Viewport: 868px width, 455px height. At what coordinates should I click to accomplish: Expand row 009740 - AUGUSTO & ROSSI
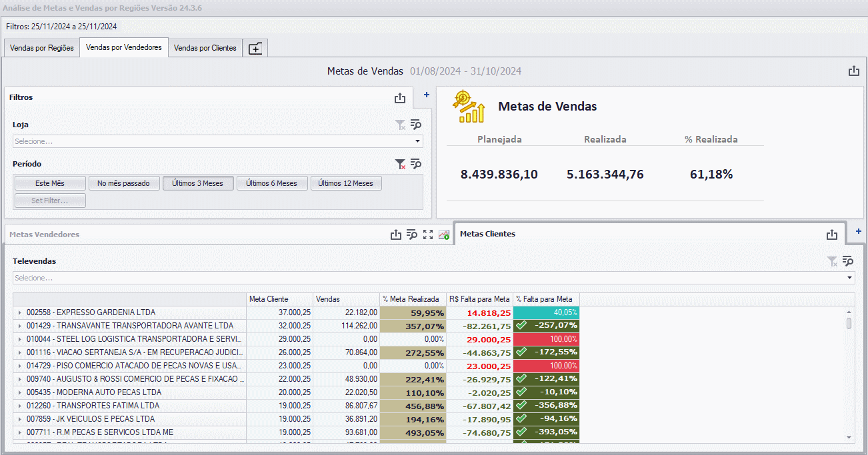pyautogui.click(x=20, y=379)
